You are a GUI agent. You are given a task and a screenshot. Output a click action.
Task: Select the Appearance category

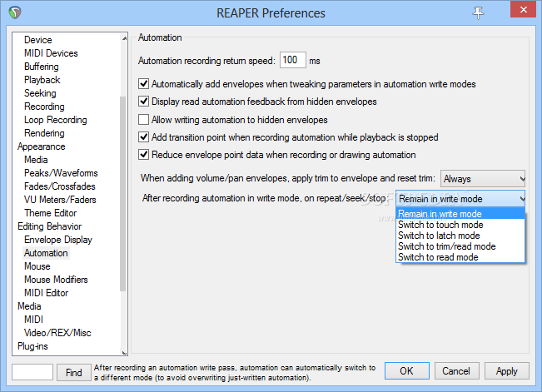pos(41,146)
